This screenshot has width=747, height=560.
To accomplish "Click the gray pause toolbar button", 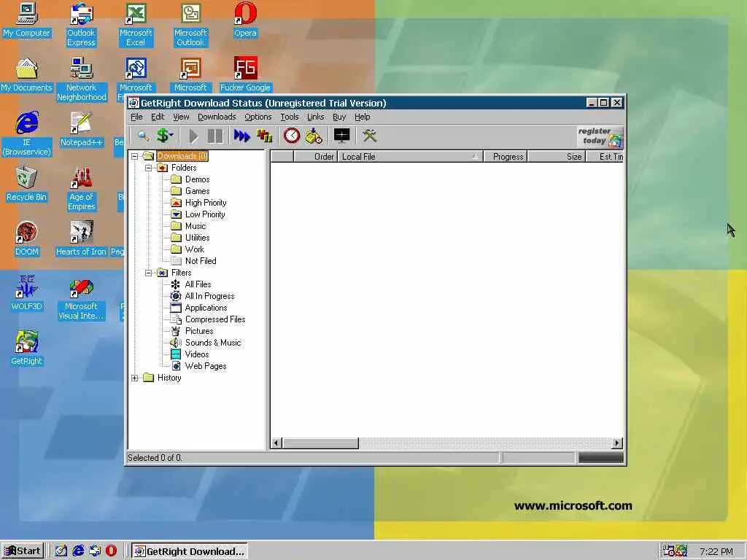I will tap(215, 136).
